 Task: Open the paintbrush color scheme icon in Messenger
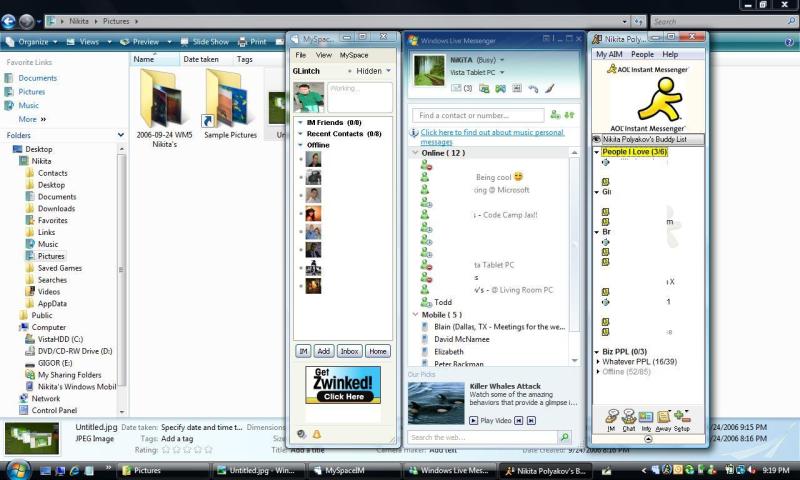(549, 88)
